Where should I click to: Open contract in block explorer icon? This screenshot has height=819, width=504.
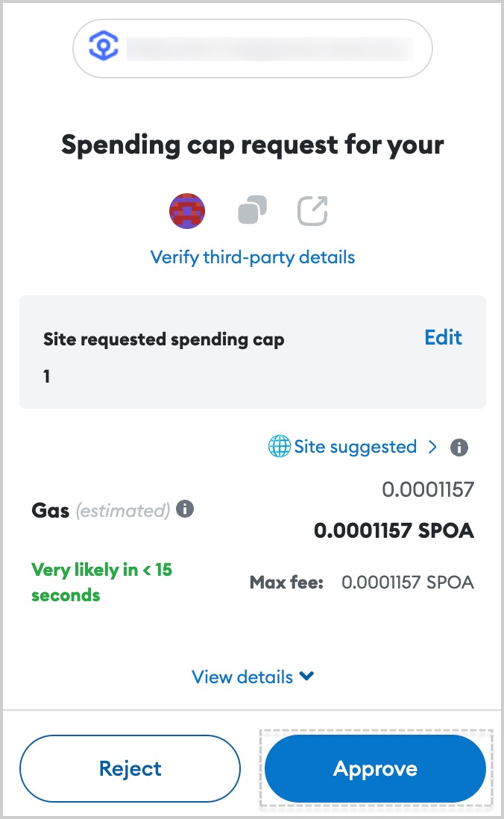pyautogui.click(x=312, y=210)
